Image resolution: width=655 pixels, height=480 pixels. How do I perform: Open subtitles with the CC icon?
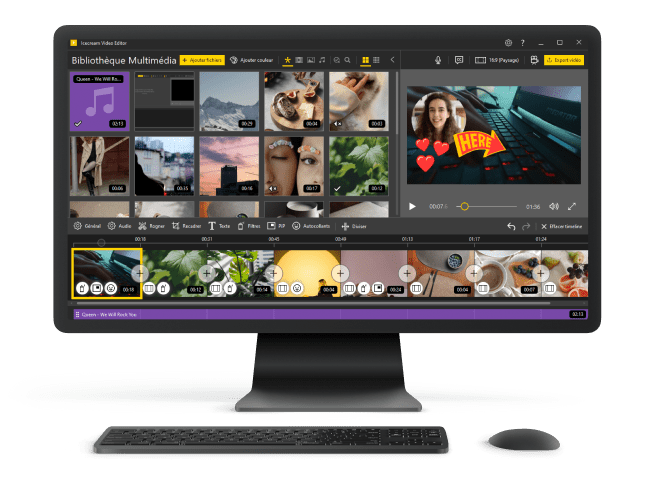pyautogui.click(x=459, y=60)
